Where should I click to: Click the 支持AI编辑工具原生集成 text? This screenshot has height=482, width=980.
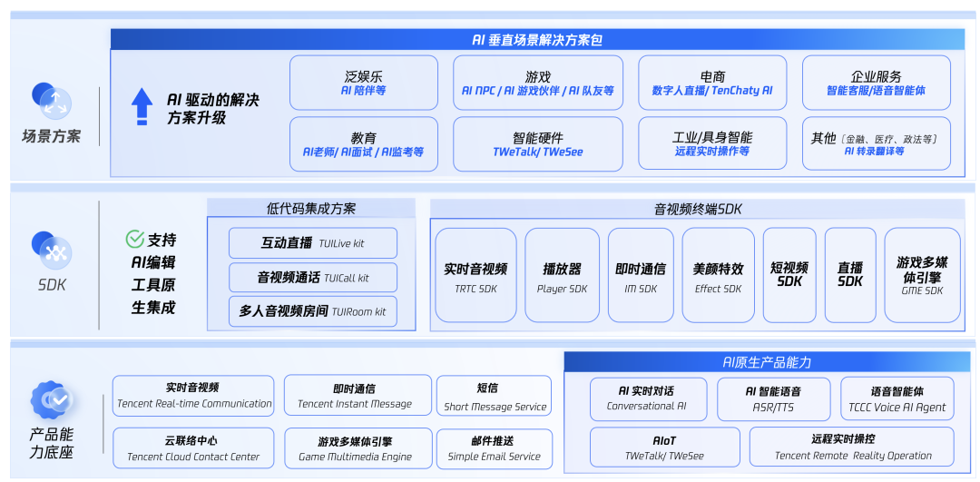(x=153, y=273)
